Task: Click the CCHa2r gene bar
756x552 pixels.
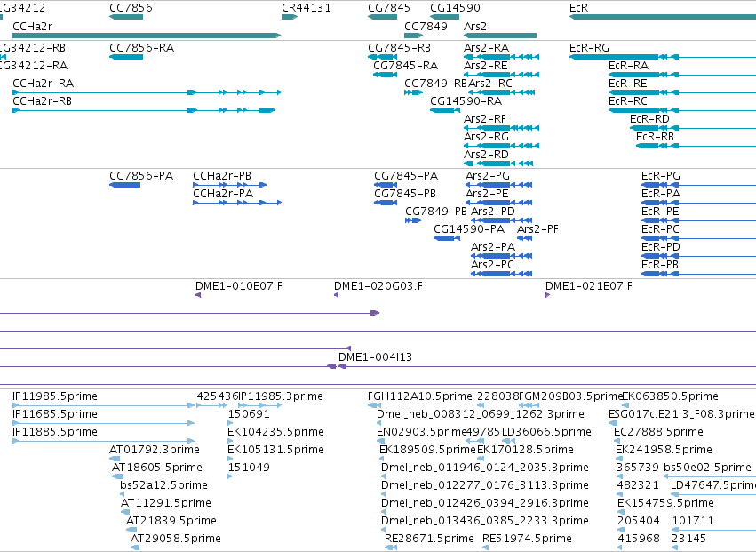Action: coord(147,36)
